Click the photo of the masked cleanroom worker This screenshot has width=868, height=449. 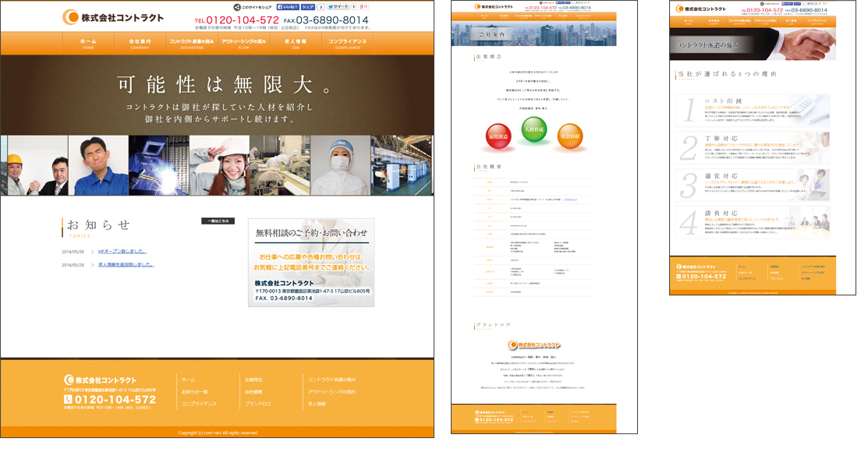pos(341,165)
